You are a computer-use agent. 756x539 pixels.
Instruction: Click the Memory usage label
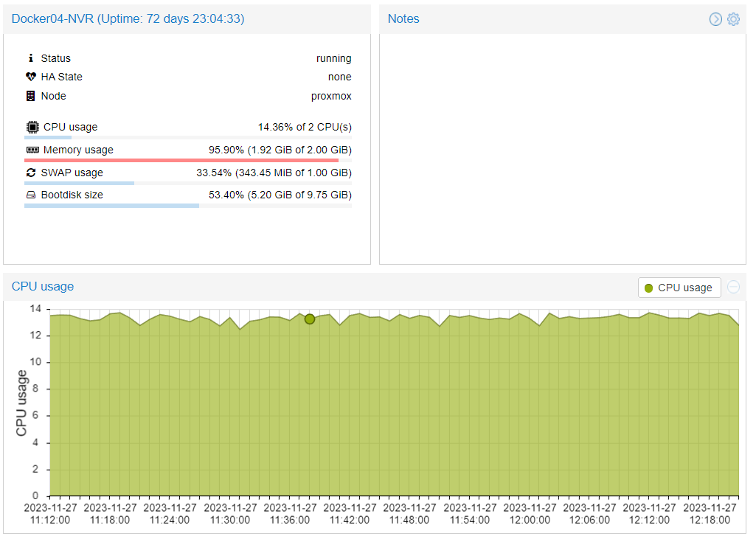coord(78,150)
